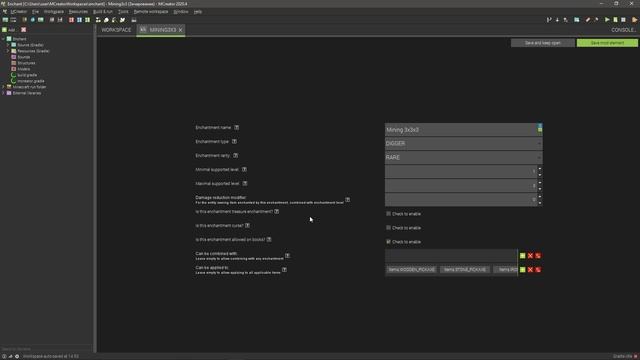Click the orange pencil icon in top-right toolbar
640x360 pixels.
coord(588,20)
